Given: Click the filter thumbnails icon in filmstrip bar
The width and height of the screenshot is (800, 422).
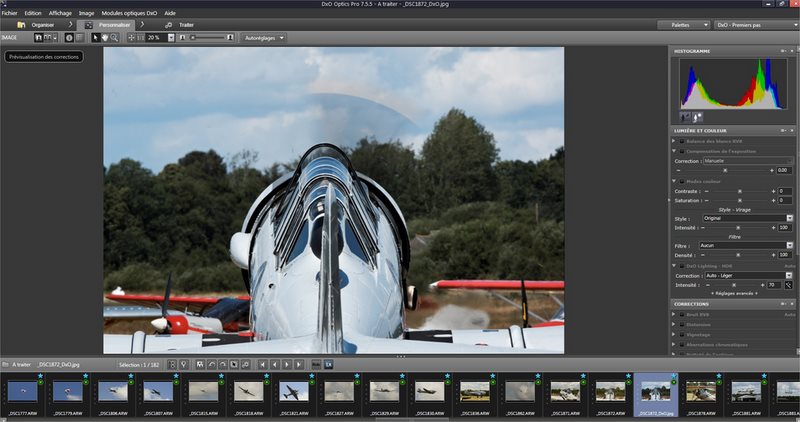Looking at the screenshot, I should 184,365.
